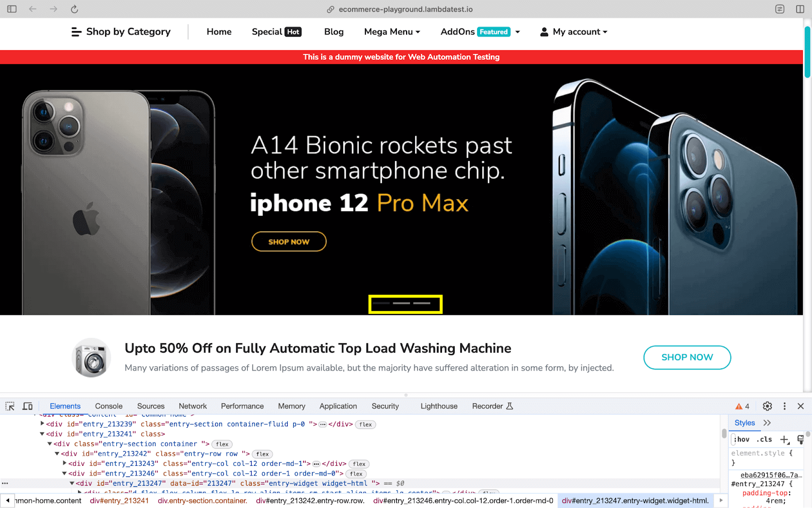Viewport: 812px width, 508px height.
Task: Open DevTools three-dot customize menu
Action: (x=785, y=406)
